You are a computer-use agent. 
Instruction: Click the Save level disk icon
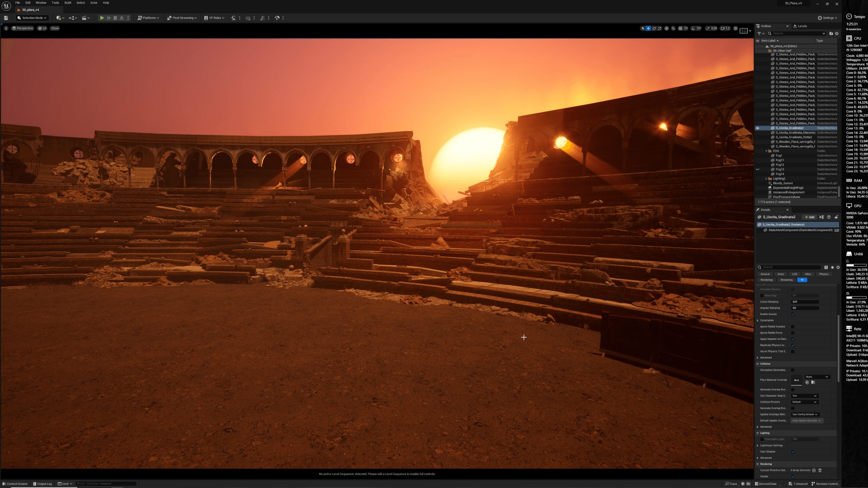click(6, 18)
